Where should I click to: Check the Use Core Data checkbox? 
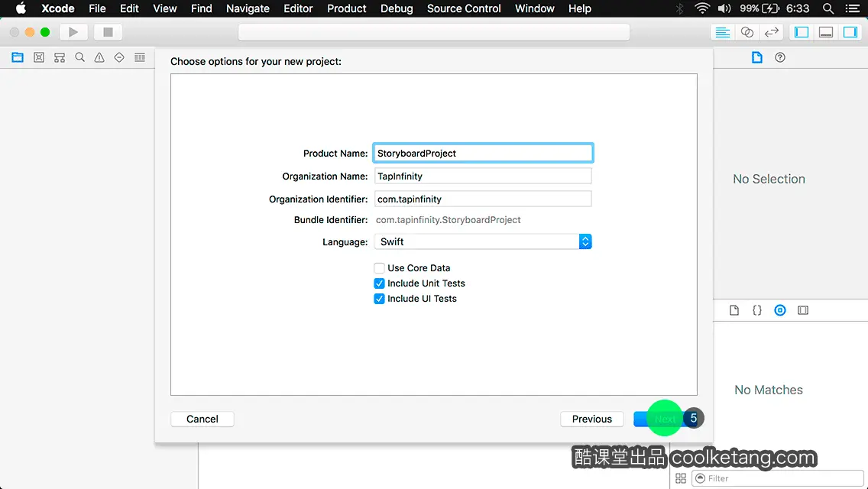[x=379, y=268]
